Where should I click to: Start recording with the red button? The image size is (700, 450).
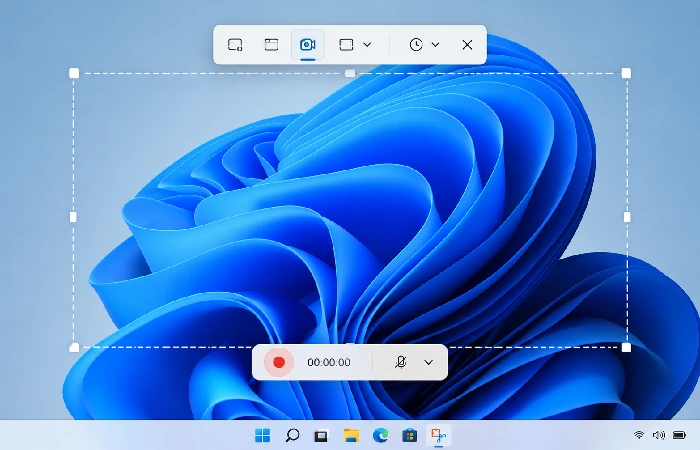click(279, 362)
